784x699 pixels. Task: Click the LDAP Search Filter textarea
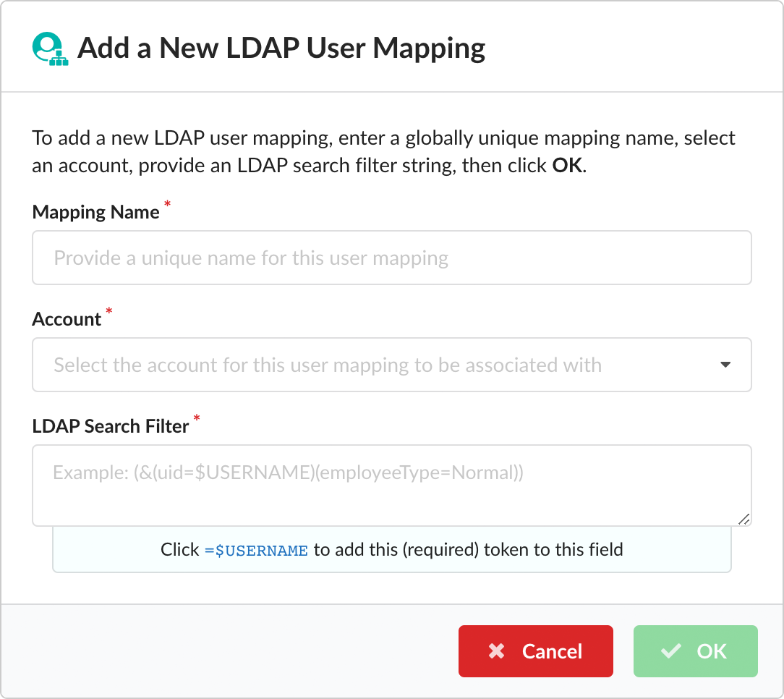pos(391,485)
